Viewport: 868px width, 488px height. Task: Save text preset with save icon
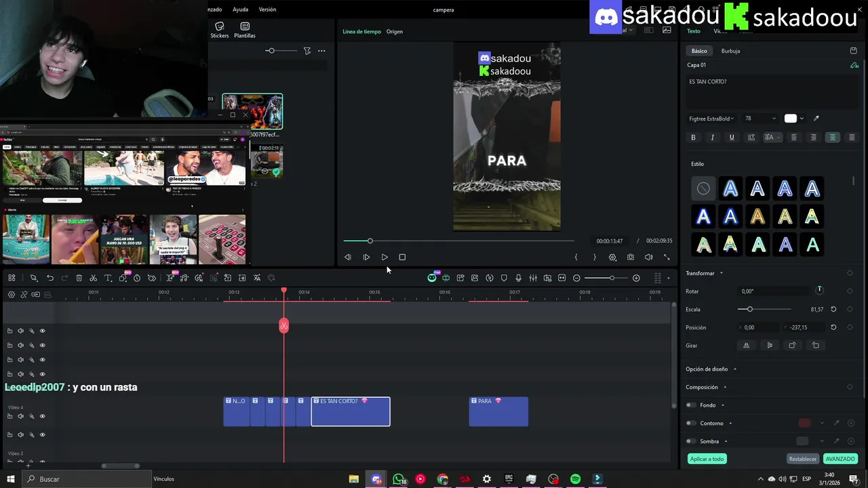(x=853, y=51)
